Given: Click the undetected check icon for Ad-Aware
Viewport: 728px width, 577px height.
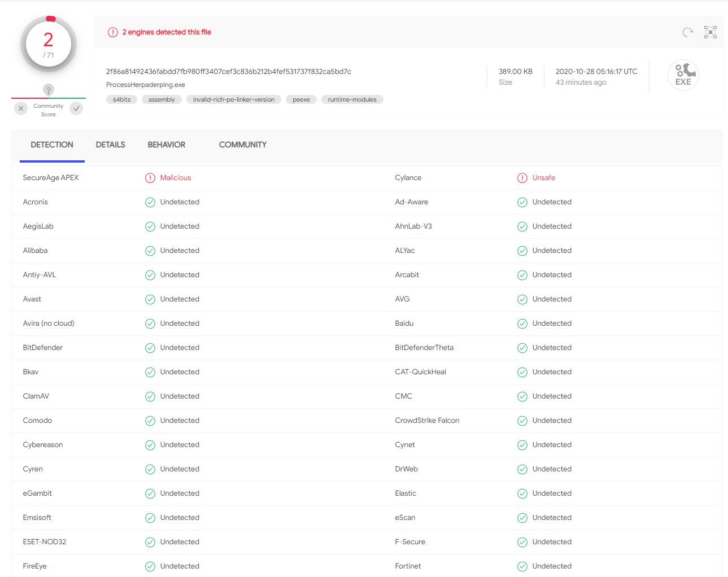Looking at the screenshot, I should [x=522, y=202].
